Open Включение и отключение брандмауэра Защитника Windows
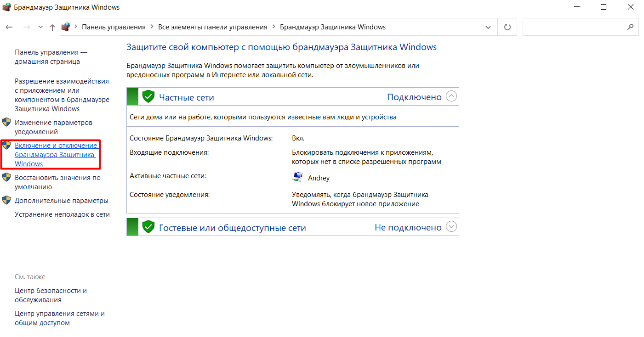Screen dimensions: 644x337 (56, 155)
